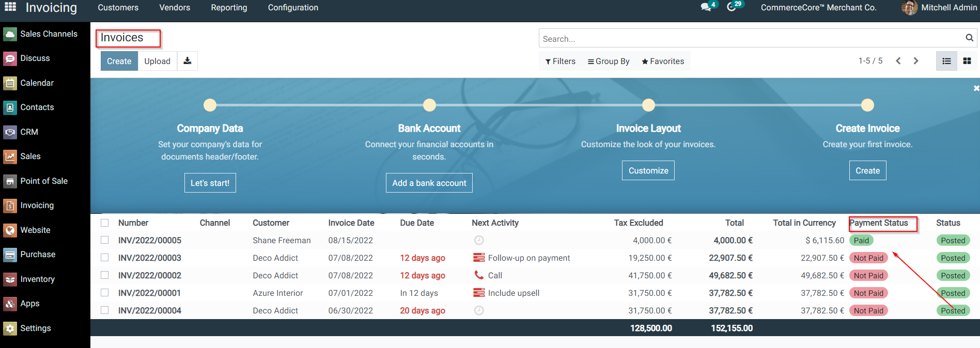Viewport: 980px width, 348px height.
Task: Sort by the Due Date column header
Action: click(417, 223)
